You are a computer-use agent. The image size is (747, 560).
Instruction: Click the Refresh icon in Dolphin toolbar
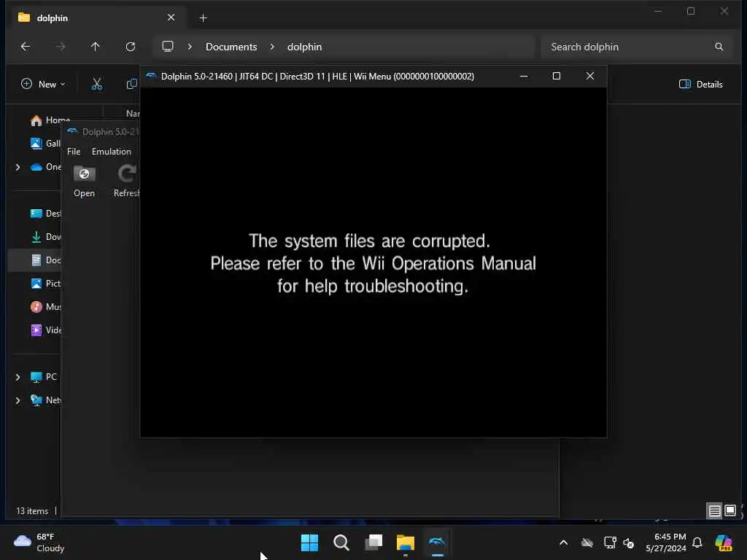[x=127, y=174]
